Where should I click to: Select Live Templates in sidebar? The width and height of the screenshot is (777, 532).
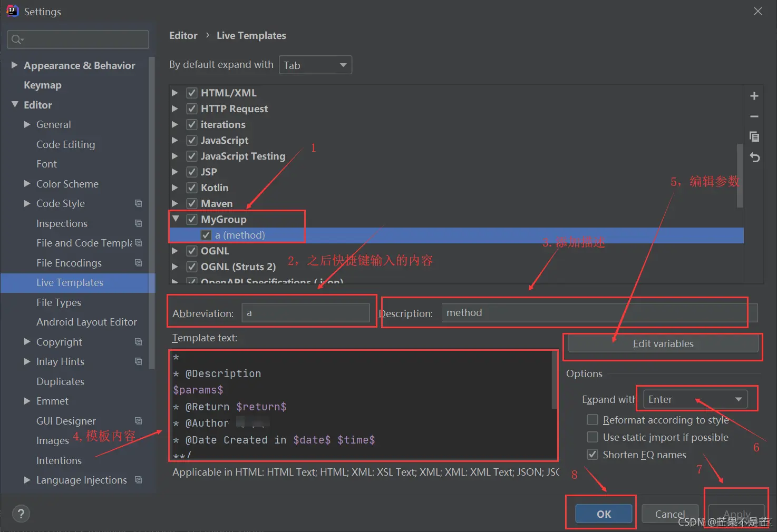pyautogui.click(x=77, y=282)
